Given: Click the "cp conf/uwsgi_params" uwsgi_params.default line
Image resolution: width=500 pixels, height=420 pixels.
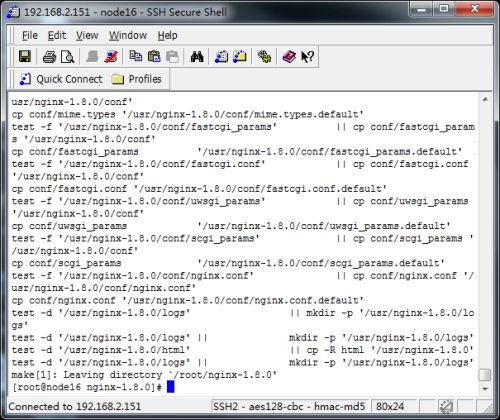Looking at the screenshot, I should (x=231, y=226).
